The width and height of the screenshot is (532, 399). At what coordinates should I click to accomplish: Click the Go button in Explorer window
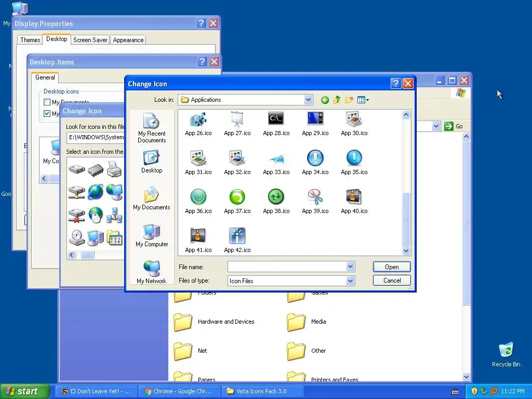coord(453,127)
